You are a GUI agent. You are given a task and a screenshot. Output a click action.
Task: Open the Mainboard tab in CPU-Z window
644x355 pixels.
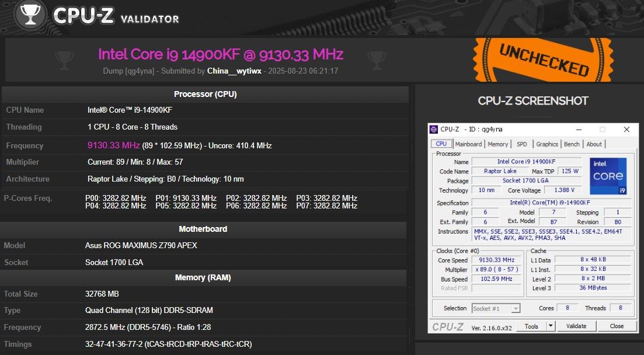coord(468,144)
